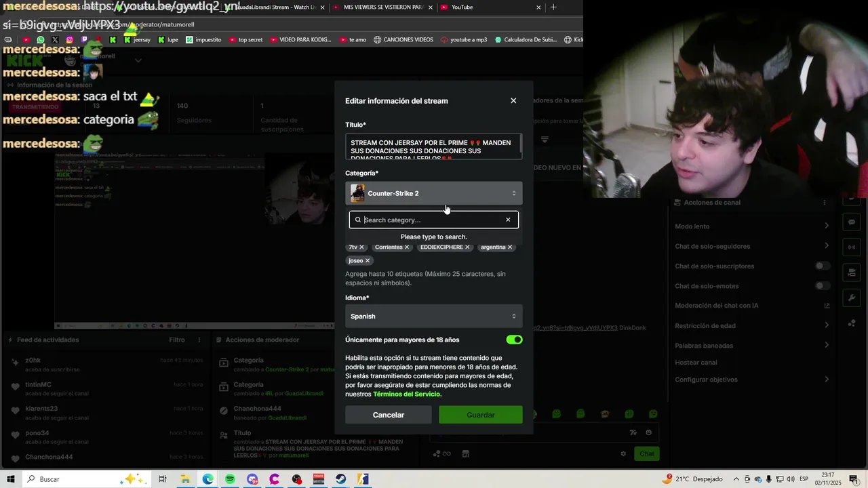Remove the Corrientes tag
The image size is (868, 488).
pyautogui.click(x=407, y=247)
